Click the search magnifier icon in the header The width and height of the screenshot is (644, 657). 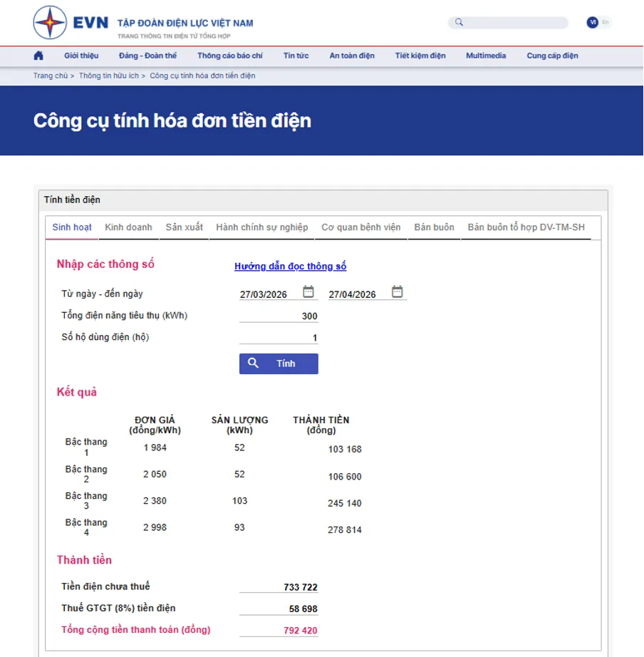tap(458, 22)
